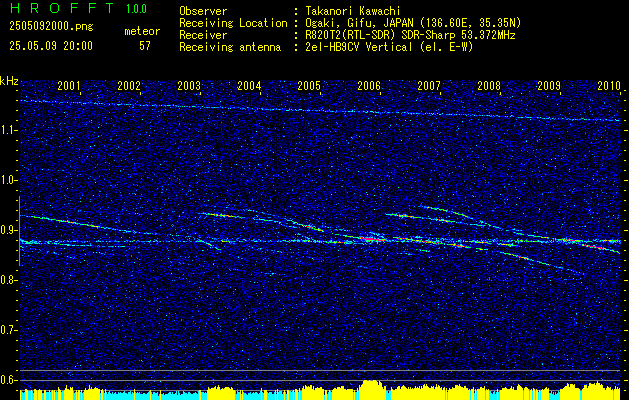Click the meteor count 57
Screen dimensions: 629x400
click(145, 46)
